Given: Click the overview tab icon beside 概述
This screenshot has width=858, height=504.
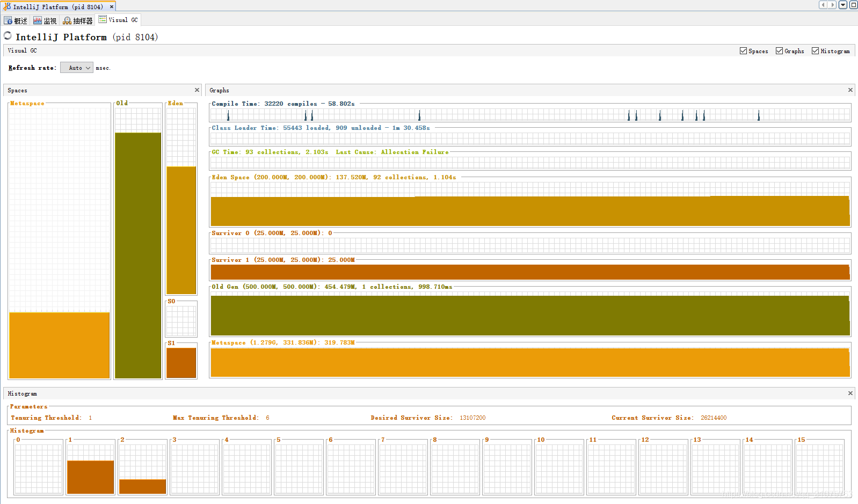Looking at the screenshot, I should 8,20.
